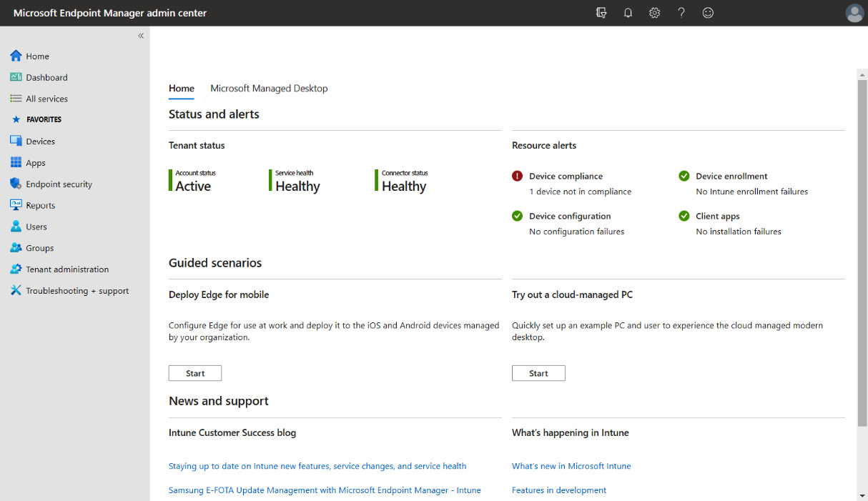Click the green Client apps check icon

tap(684, 216)
